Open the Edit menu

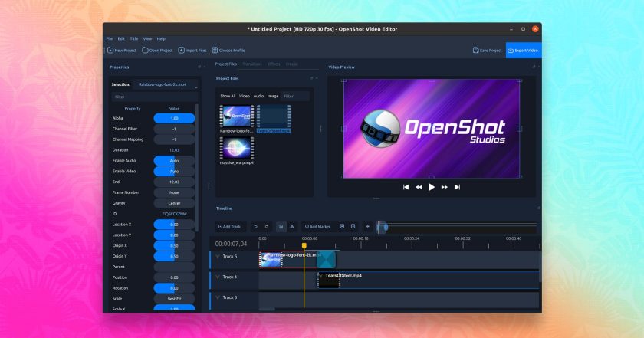pyautogui.click(x=121, y=39)
